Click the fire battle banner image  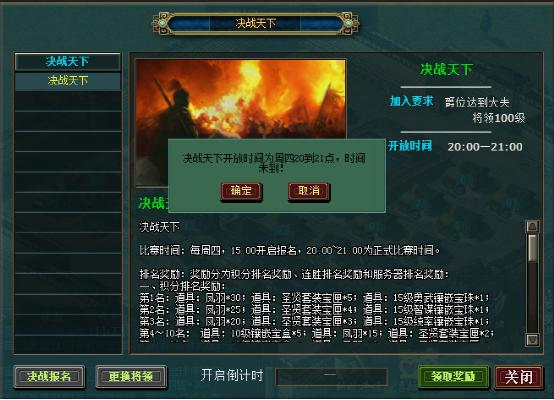[x=241, y=99]
